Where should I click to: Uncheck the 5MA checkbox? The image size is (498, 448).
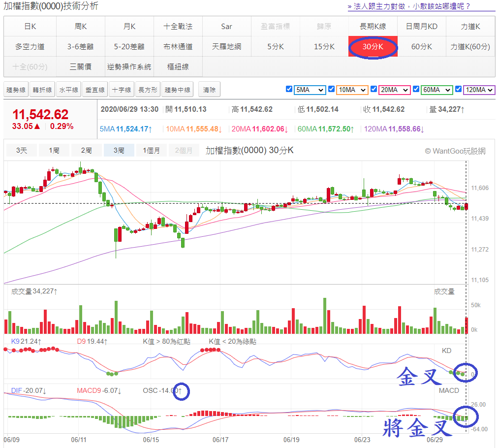point(289,89)
